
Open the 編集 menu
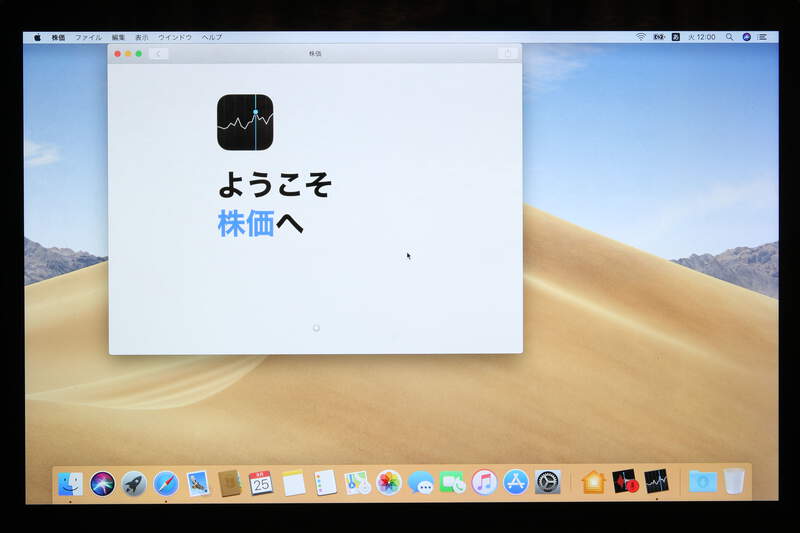[118, 37]
